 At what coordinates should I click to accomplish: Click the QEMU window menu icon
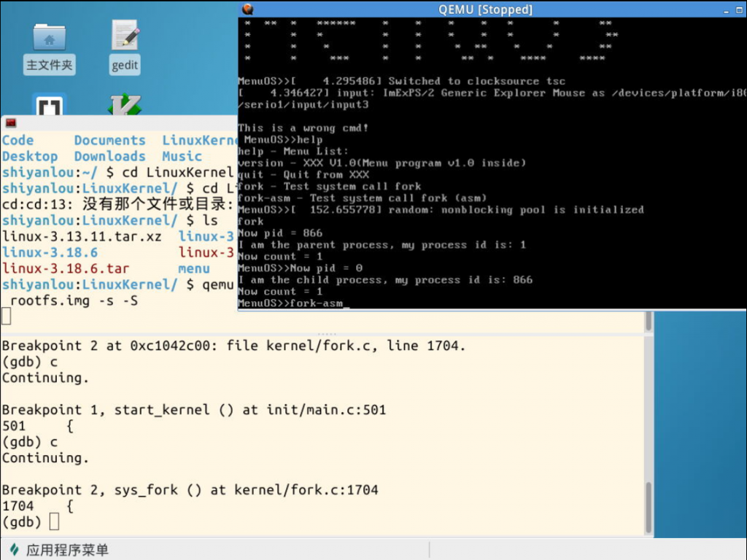pos(247,9)
